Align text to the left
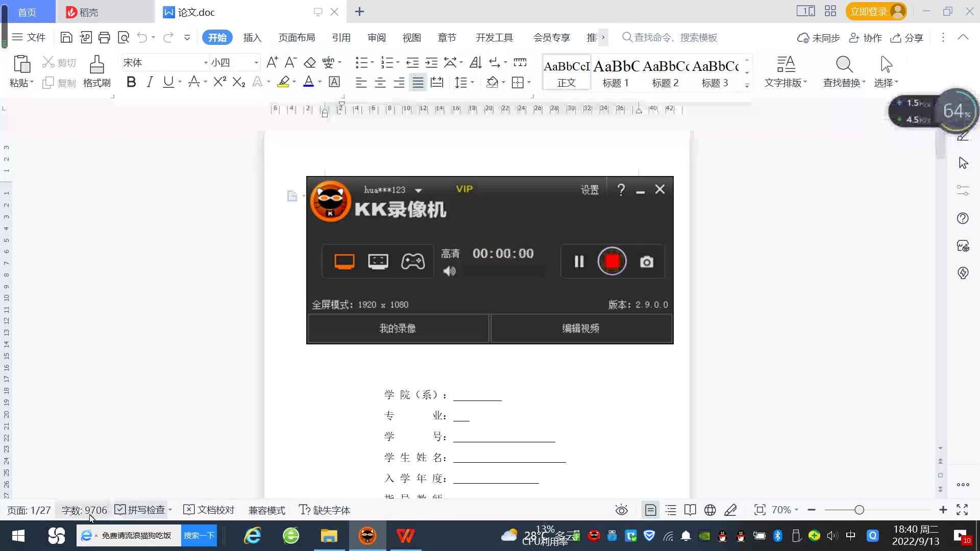Image resolution: width=980 pixels, height=551 pixels. [361, 82]
